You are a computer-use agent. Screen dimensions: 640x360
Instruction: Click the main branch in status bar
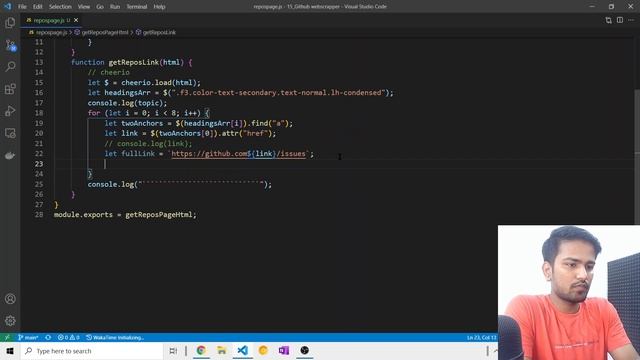(x=28, y=338)
